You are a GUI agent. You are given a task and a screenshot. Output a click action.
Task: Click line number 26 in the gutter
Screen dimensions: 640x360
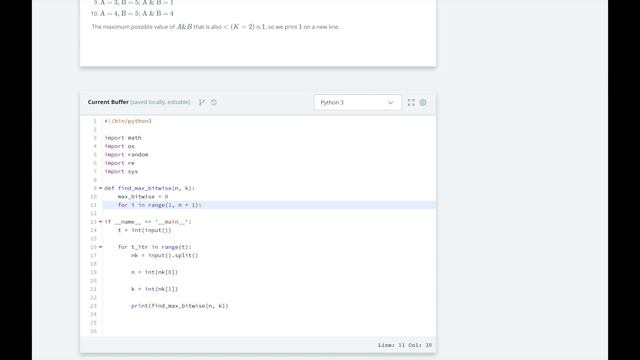(93, 331)
